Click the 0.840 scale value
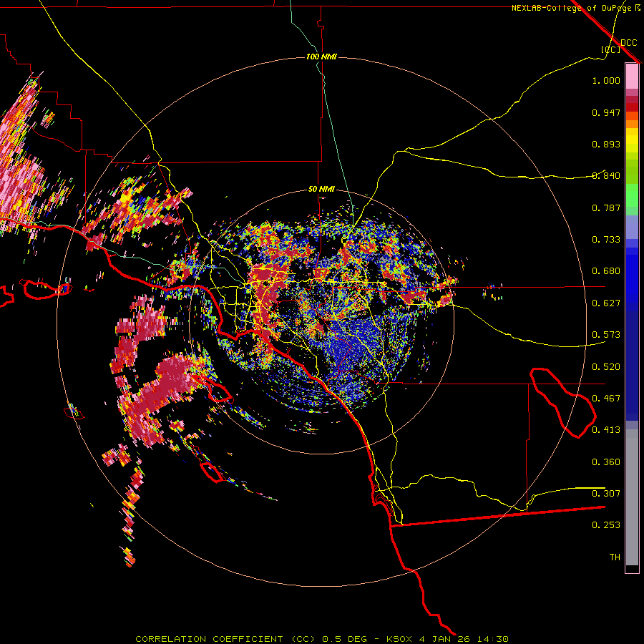This screenshot has height=644, width=644. 606,176
